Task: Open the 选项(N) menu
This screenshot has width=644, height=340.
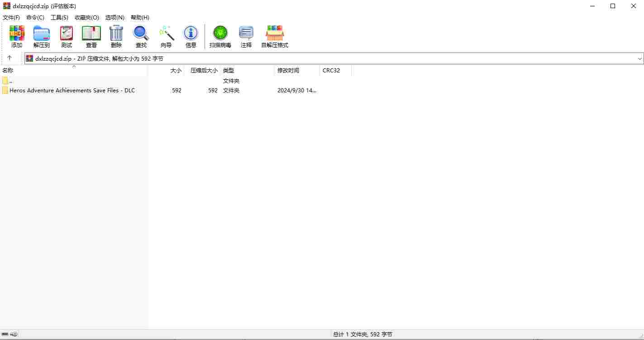Action: click(x=115, y=17)
